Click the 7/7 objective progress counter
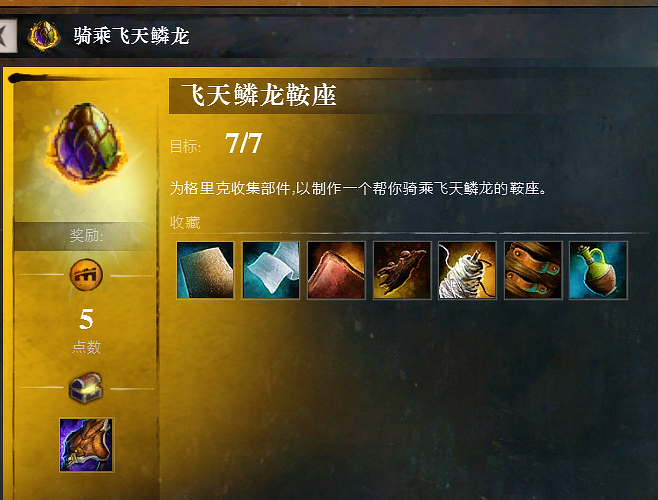The width and height of the screenshot is (658, 500). pyautogui.click(x=243, y=143)
